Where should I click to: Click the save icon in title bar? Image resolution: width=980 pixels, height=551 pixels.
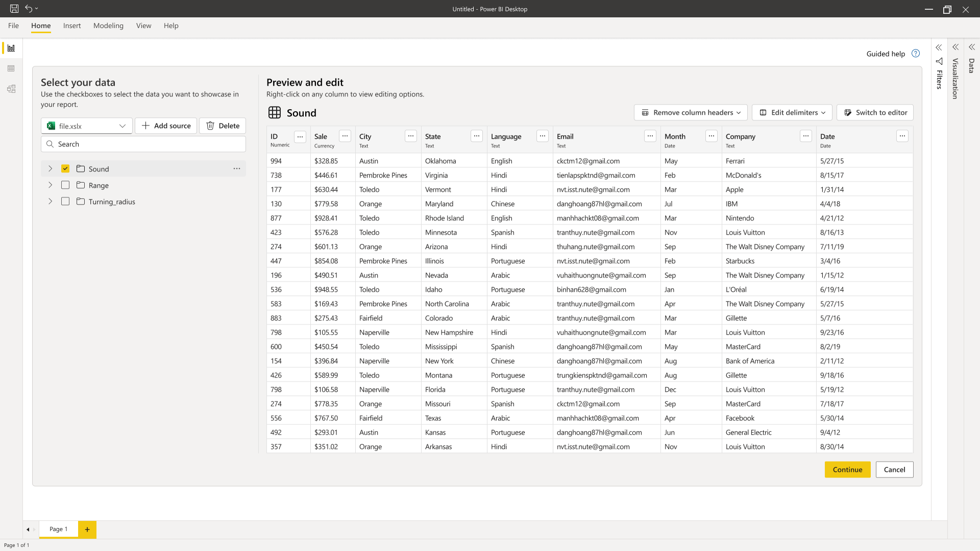(14, 9)
